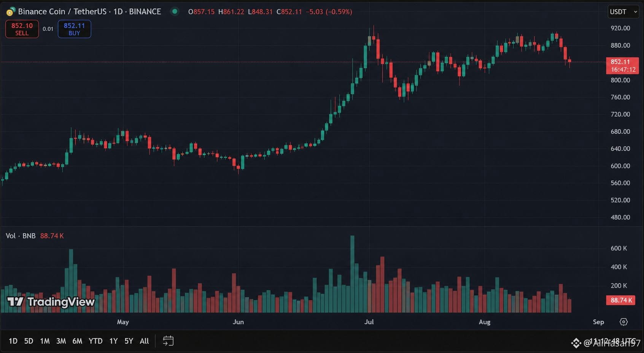Image resolution: width=644 pixels, height=353 pixels.
Task: Click the Jun label on the time axis
Action: (x=238, y=322)
